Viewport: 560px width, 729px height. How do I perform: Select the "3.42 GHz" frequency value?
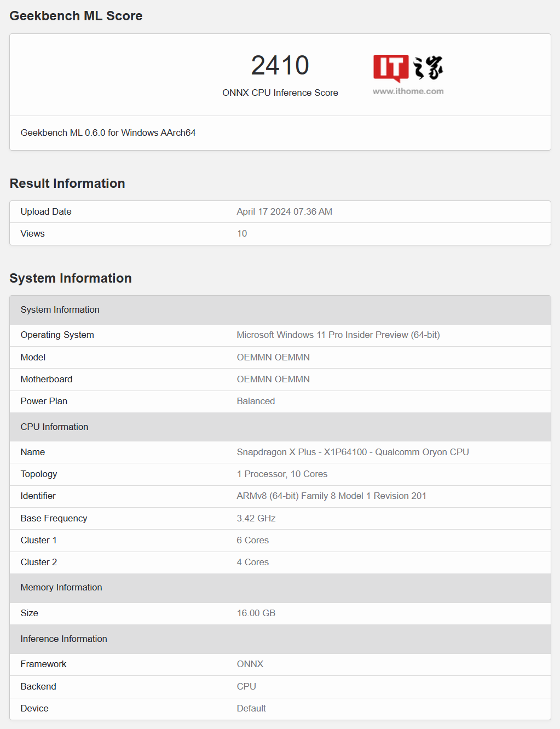coord(256,519)
